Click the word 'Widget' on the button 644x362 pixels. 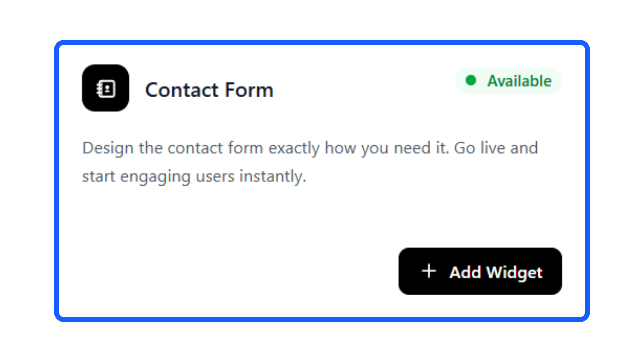514,272
